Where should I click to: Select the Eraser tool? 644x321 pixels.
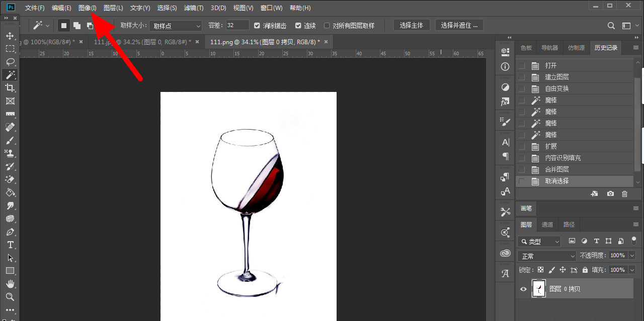pyautogui.click(x=10, y=179)
